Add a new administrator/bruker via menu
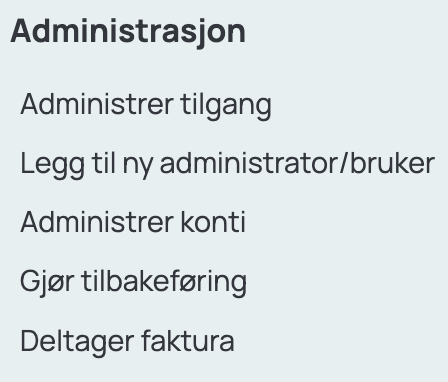448x382 pixels. point(228,165)
